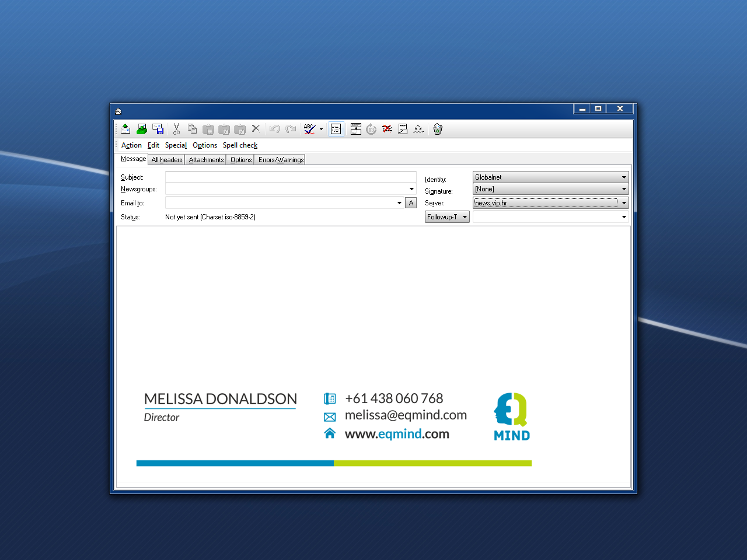The height and width of the screenshot is (560, 747).
Task: Click the Melissa Donaldson name text
Action: (221, 399)
